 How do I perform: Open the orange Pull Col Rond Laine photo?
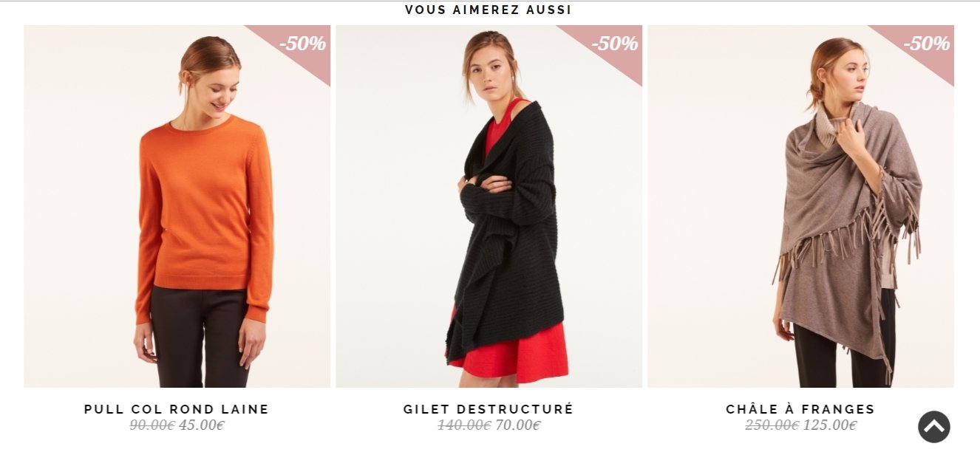point(177,206)
